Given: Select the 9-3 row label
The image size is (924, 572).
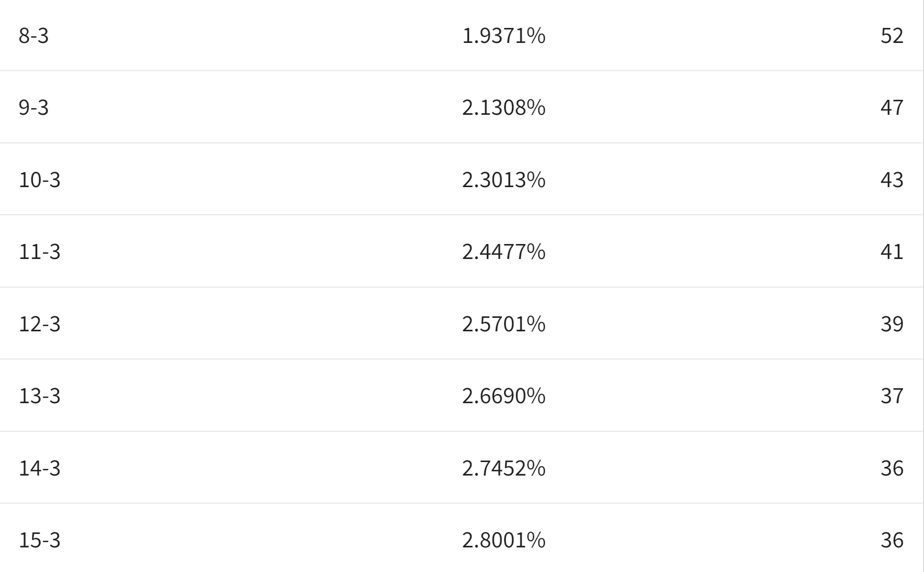Looking at the screenshot, I should point(34,107).
